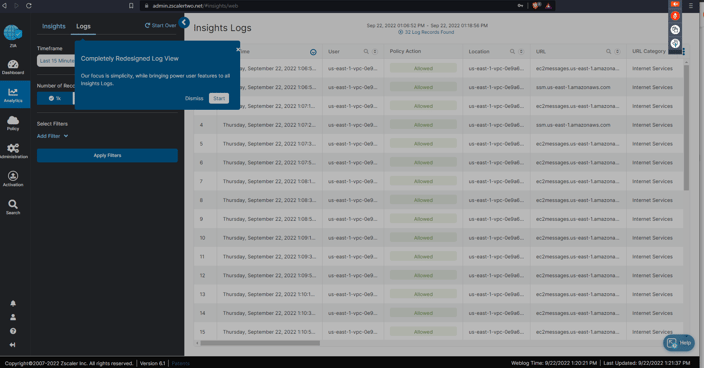The image size is (704, 368).
Task: Open the Location column sort stepper
Action: (521, 52)
